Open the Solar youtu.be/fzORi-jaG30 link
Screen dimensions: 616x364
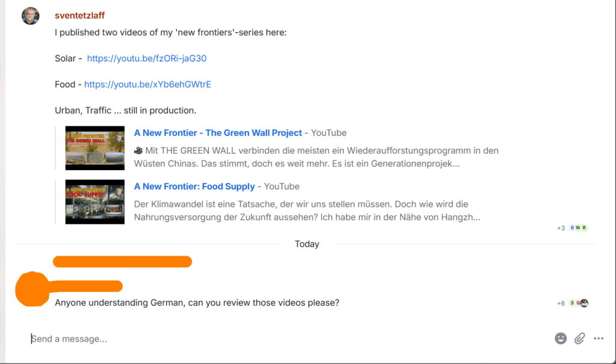click(147, 58)
